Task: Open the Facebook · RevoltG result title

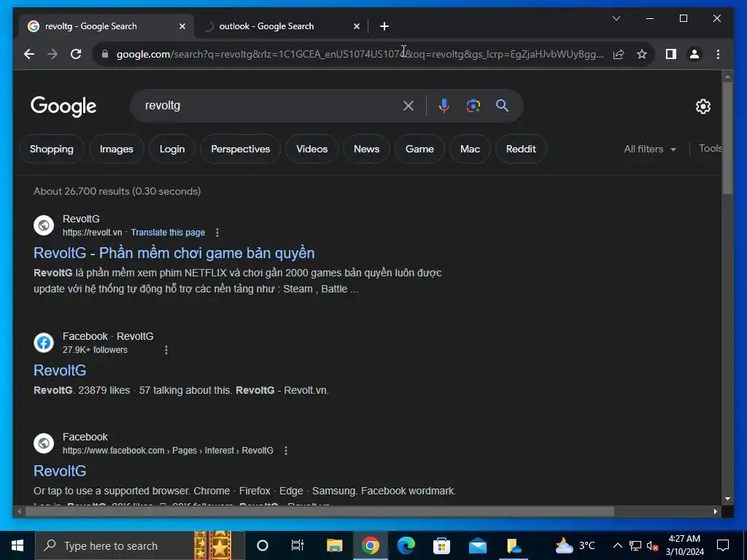Action: pyautogui.click(x=60, y=370)
